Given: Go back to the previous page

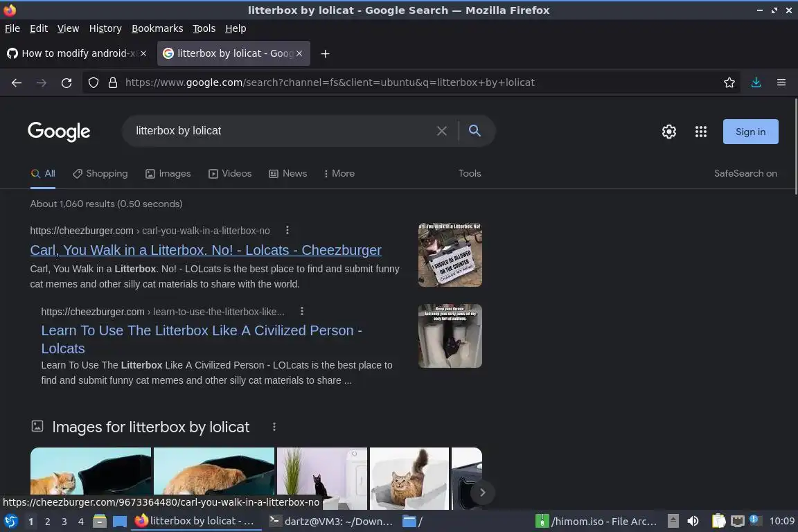Looking at the screenshot, I should click(x=17, y=82).
